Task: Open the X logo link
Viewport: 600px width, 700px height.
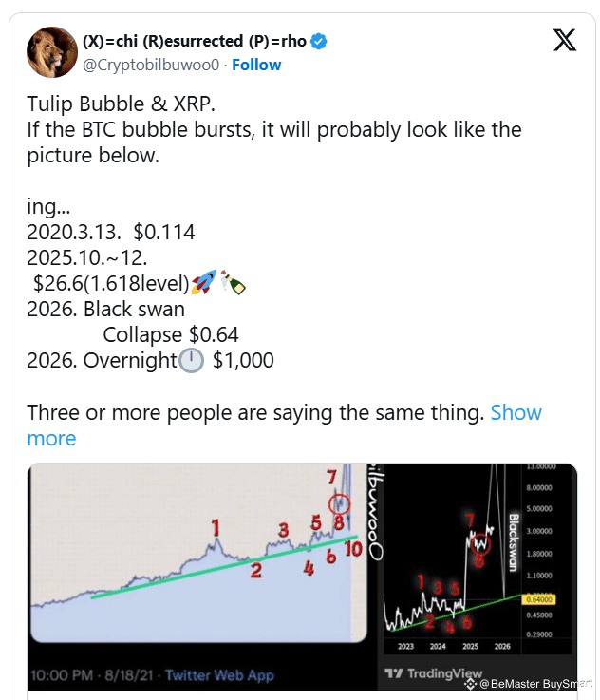Action: click(565, 40)
